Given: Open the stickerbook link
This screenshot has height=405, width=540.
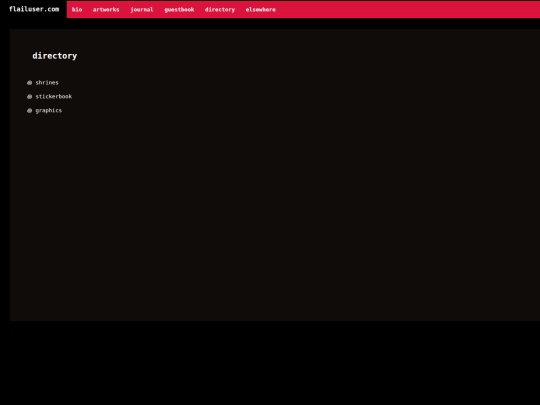Looking at the screenshot, I should pyautogui.click(x=54, y=96).
